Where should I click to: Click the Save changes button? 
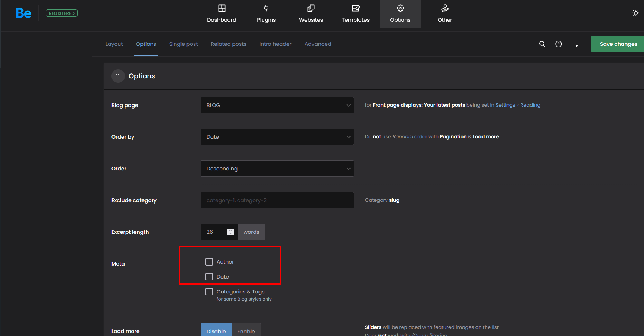coord(618,44)
